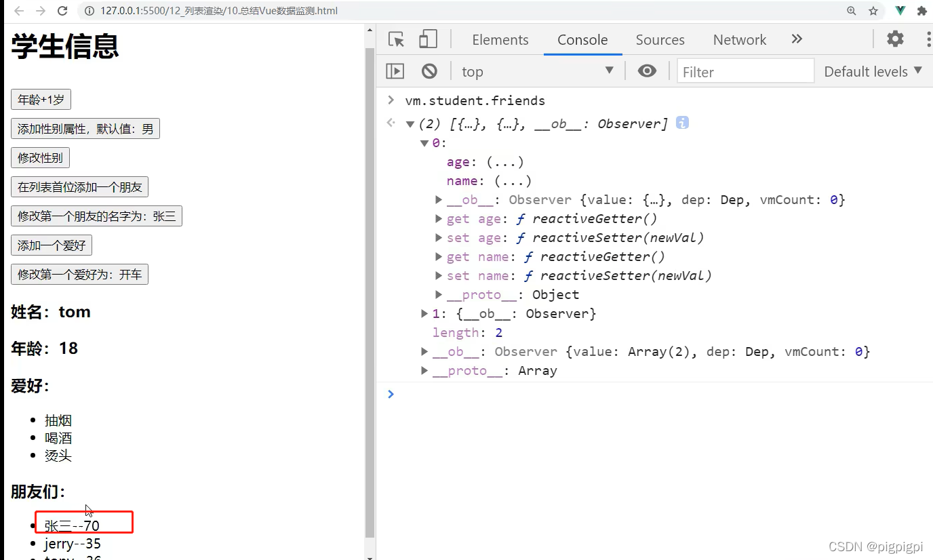Go forward using browser forward arrow
The image size is (933, 560).
pos(41,11)
